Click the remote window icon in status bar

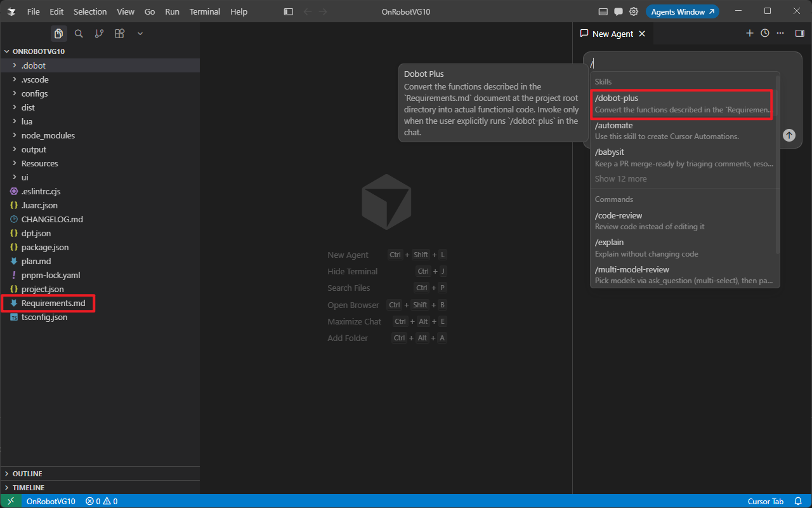click(x=10, y=501)
